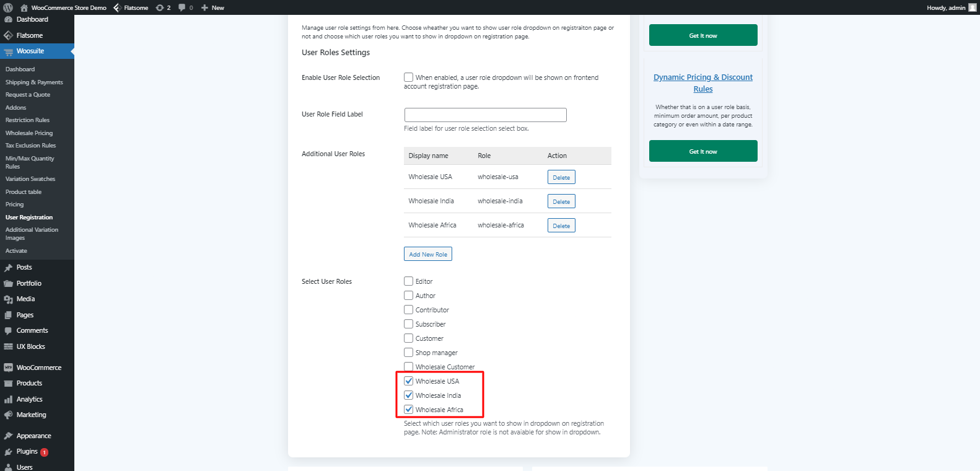Open Tax Exclusion Rules submenu item
980x471 pixels.
30,146
